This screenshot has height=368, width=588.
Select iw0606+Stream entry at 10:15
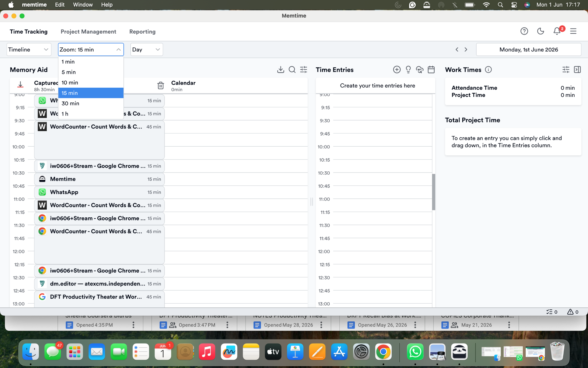99,166
